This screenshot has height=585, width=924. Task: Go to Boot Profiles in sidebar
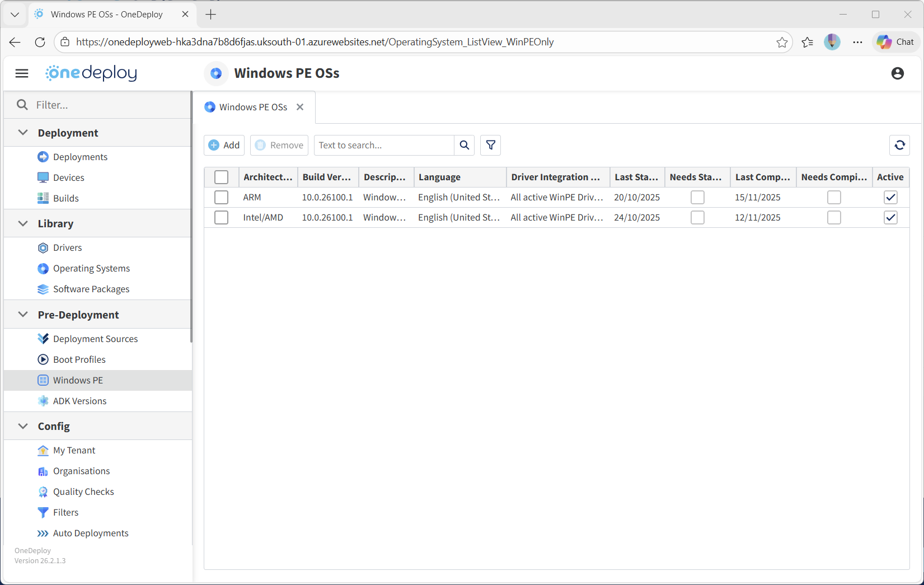click(x=79, y=359)
